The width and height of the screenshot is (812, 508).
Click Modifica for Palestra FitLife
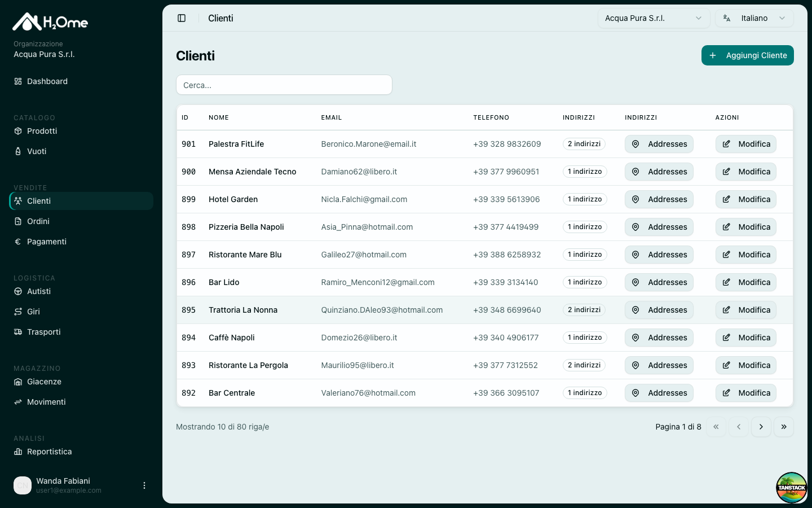(x=746, y=144)
